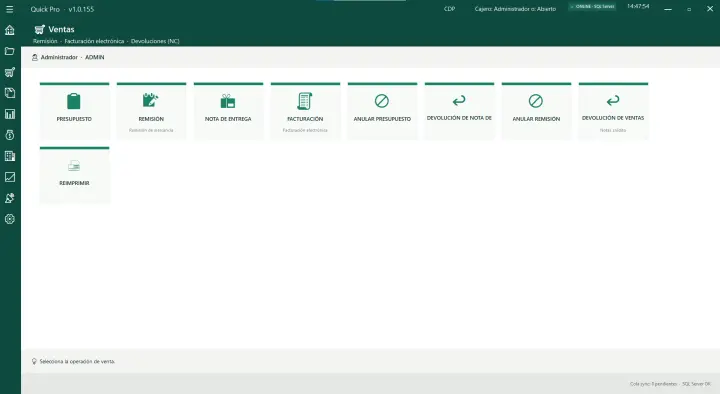The width and height of the screenshot is (720, 394).
Task: Open the documents sidebar icon
Action: coord(10,93)
